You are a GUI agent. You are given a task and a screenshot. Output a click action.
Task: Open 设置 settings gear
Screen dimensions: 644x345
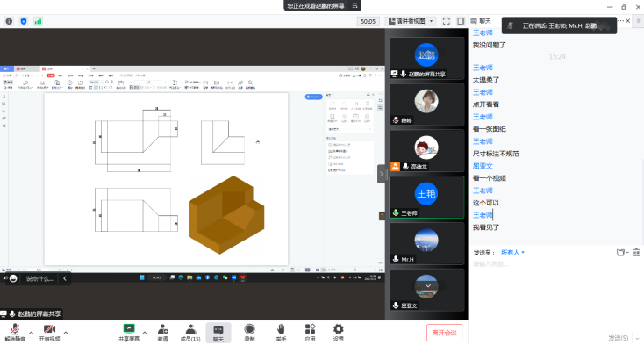tap(338, 332)
